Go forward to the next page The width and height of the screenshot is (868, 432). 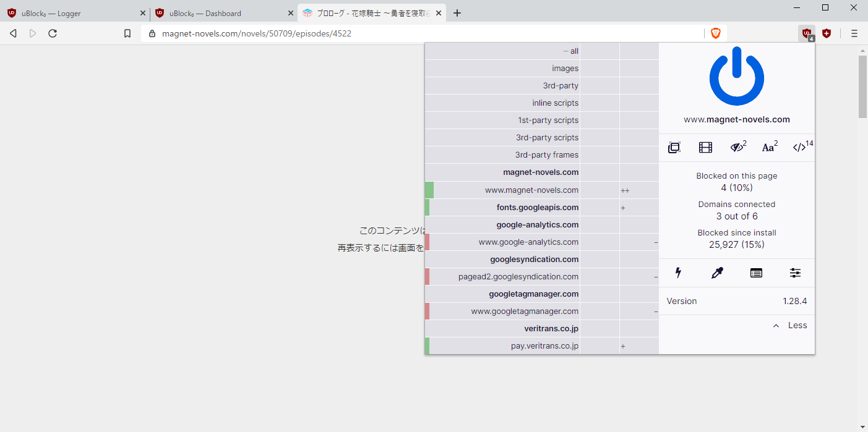(33, 33)
